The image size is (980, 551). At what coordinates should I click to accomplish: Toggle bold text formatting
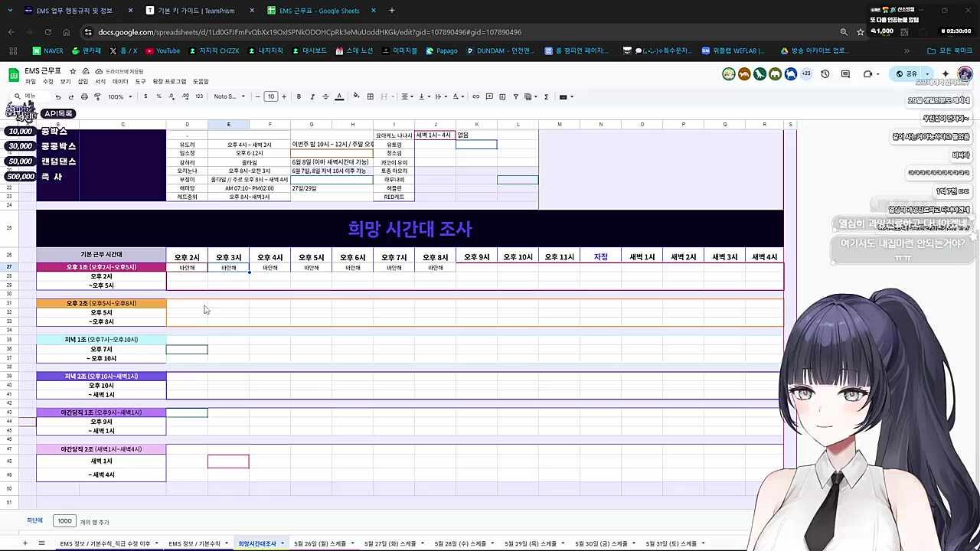[x=299, y=97]
